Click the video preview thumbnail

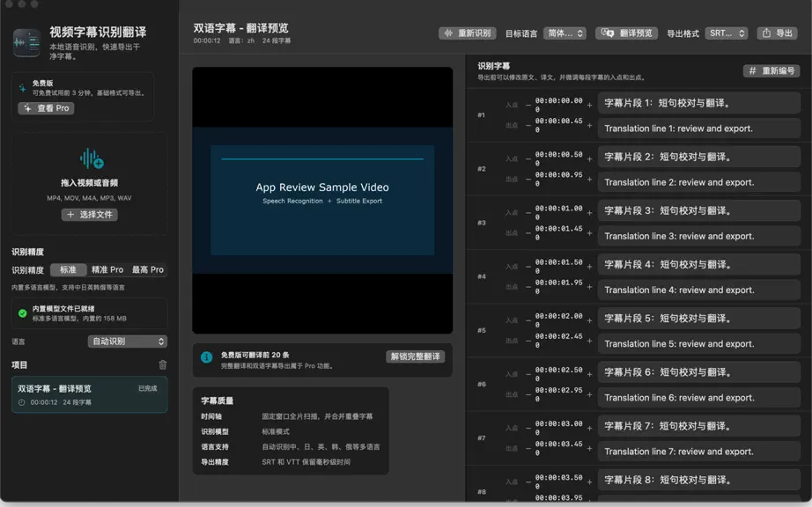322,200
